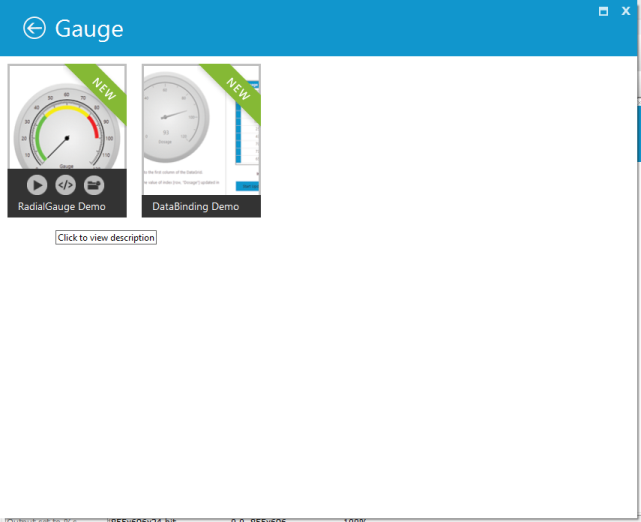This screenshot has width=641, height=522.
Task: Close the Gauge window
Action: coord(625,11)
